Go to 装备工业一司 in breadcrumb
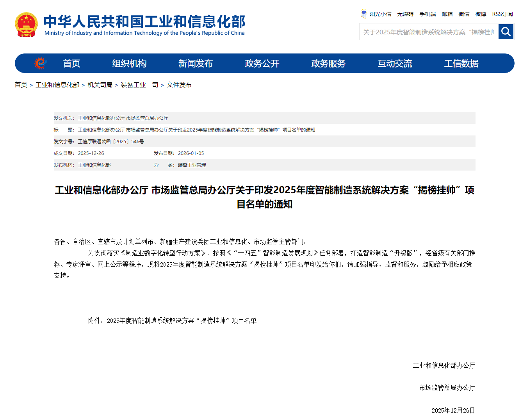 point(139,85)
